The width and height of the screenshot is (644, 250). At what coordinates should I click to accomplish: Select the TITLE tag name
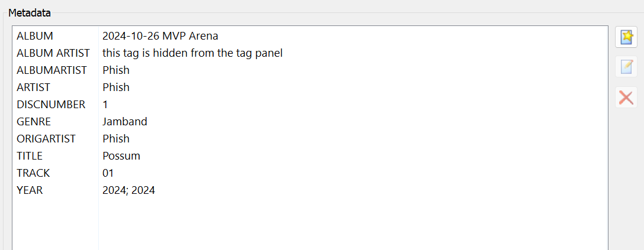(x=30, y=156)
